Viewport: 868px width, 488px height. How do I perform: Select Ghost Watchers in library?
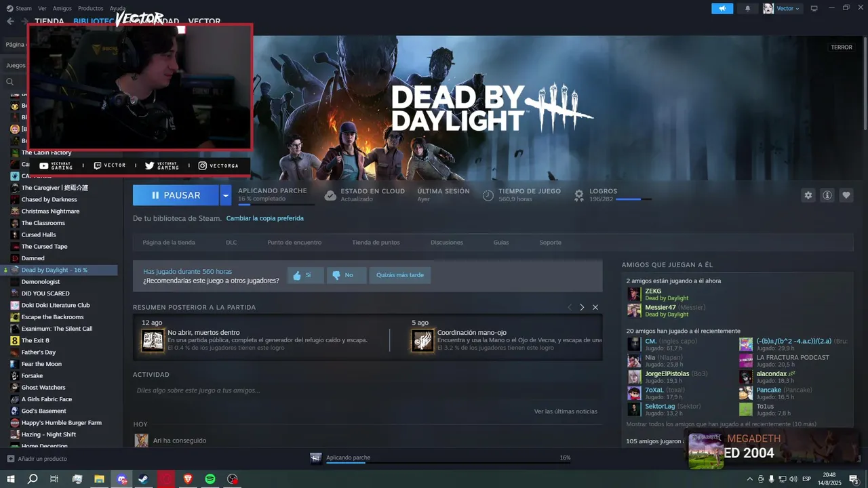[43, 388]
